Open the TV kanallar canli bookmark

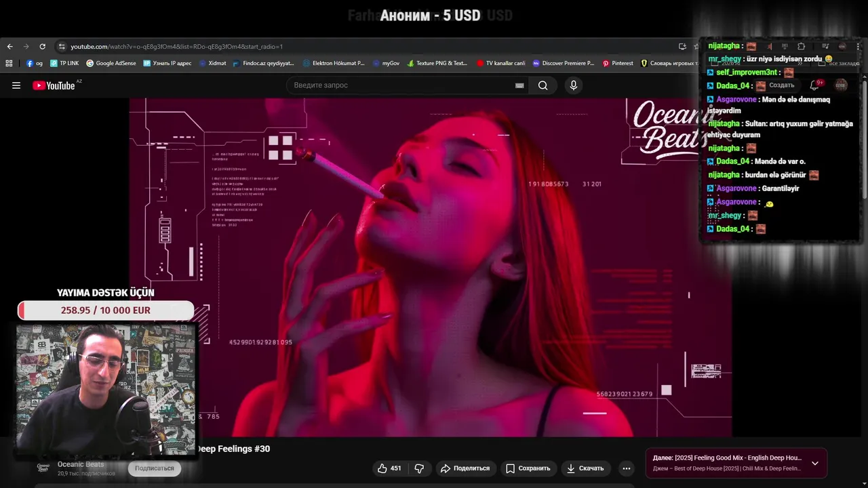point(500,63)
